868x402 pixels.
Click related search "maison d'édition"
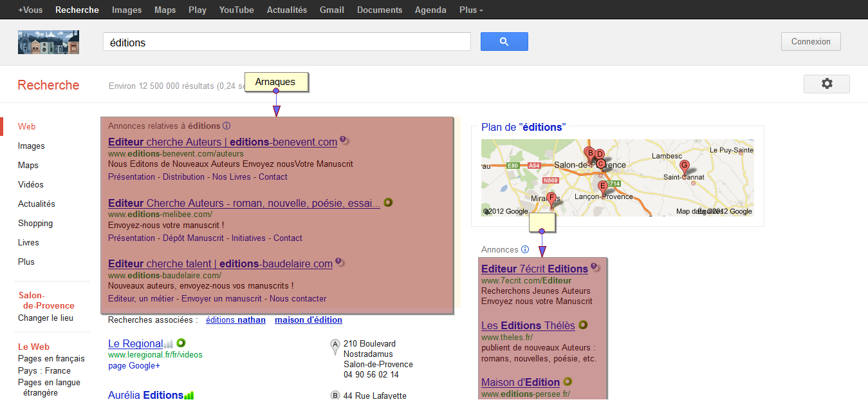(x=308, y=320)
